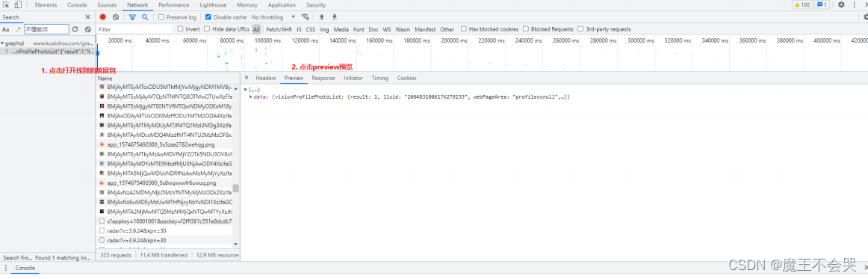The width and height of the screenshot is (868, 279).
Task: Close the request details pane
Action: (247, 79)
